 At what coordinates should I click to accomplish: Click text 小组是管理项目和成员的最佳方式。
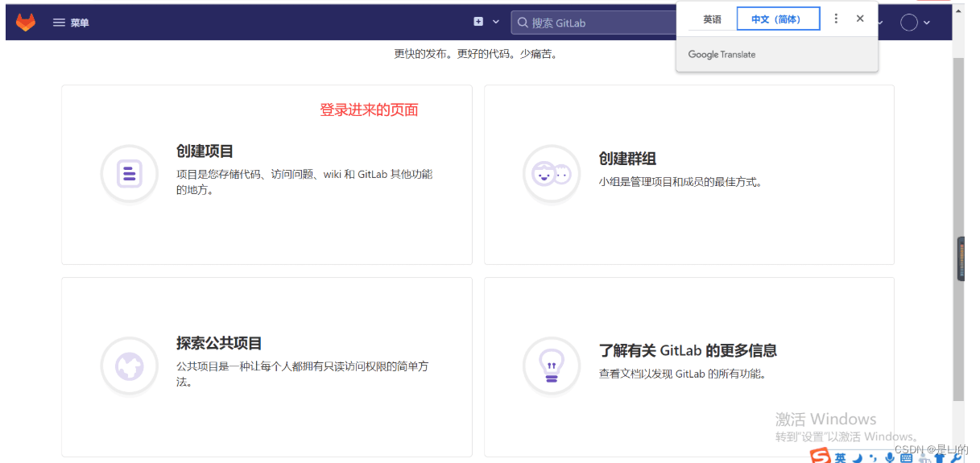coord(680,182)
